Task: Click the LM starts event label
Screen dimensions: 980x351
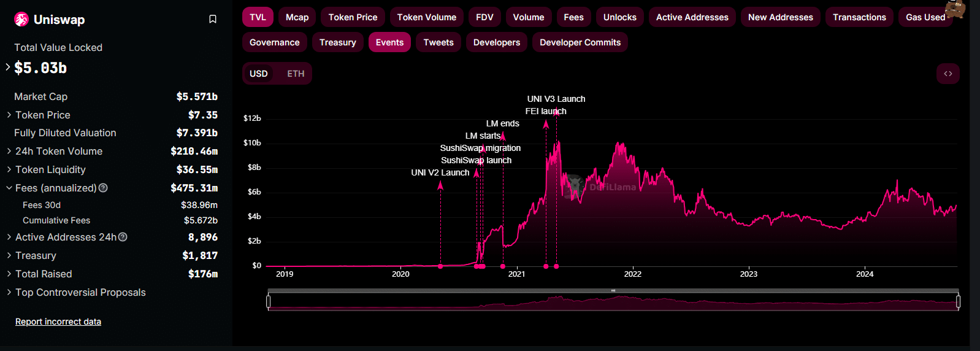Action: tap(483, 136)
